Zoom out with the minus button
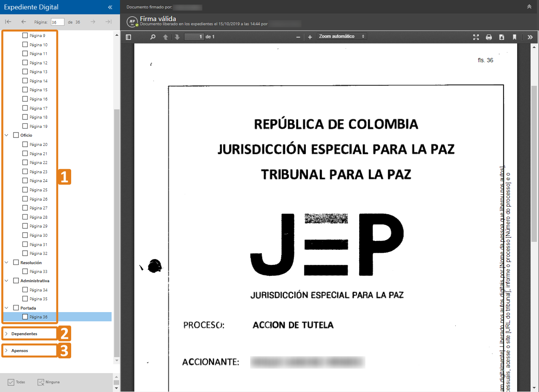 pyautogui.click(x=298, y=37)
